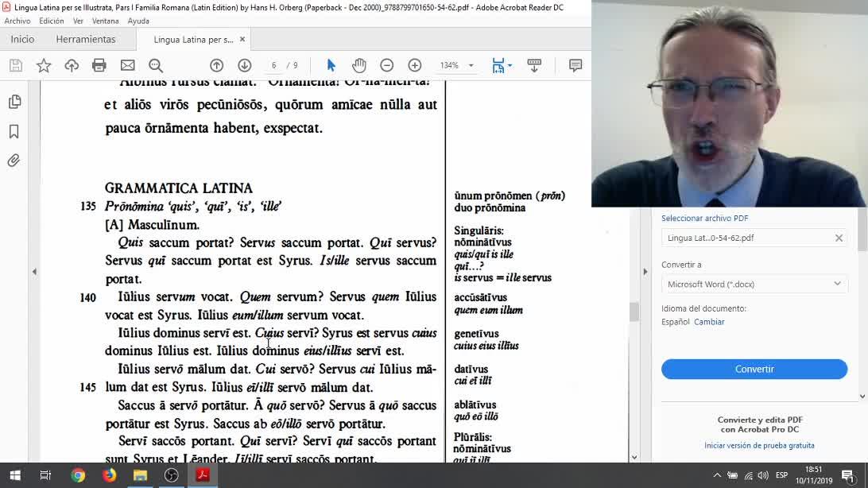Click the current page number field

click(274, 65)
